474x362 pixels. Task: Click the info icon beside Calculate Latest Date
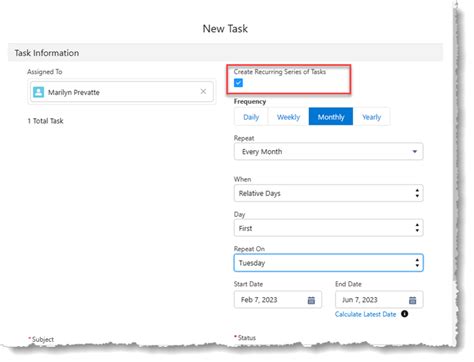(404, 314)
